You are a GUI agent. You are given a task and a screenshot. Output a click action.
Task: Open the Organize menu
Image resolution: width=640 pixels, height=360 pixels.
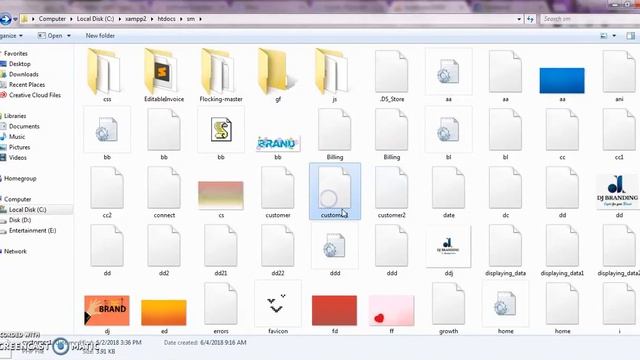pos(11,36)
